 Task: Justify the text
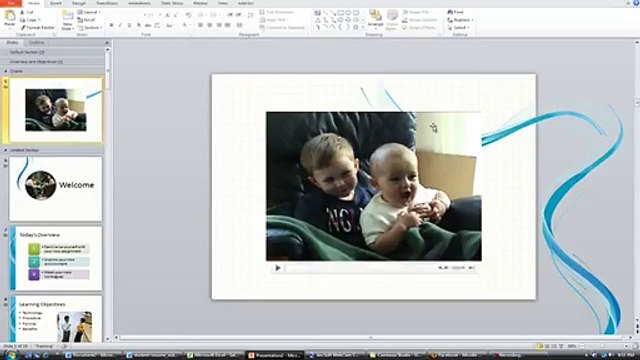point(228,25)
